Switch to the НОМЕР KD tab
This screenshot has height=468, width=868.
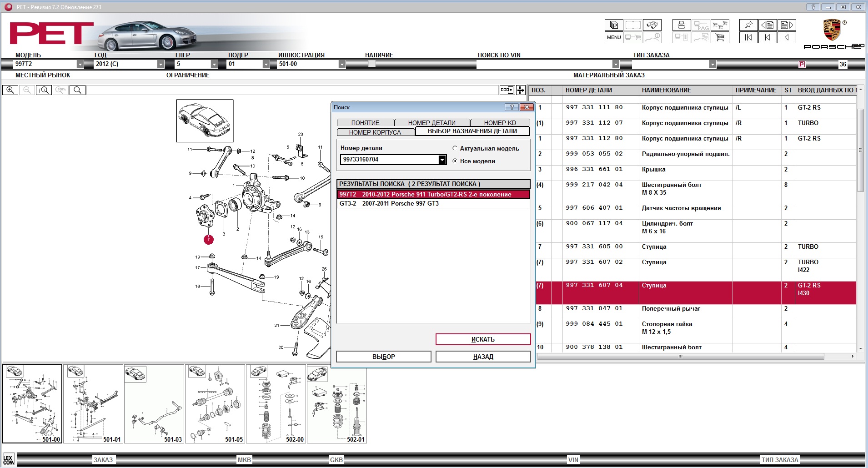500,123
